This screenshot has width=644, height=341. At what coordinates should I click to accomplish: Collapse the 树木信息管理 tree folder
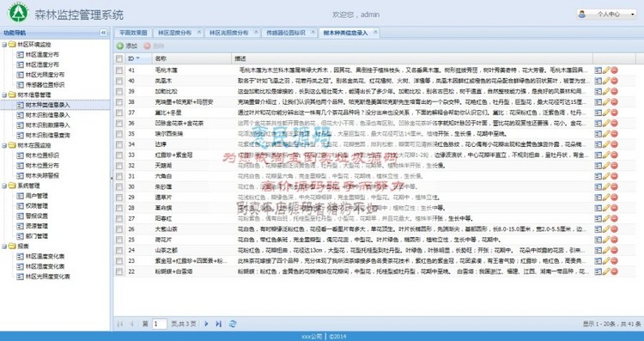point(4,94)
